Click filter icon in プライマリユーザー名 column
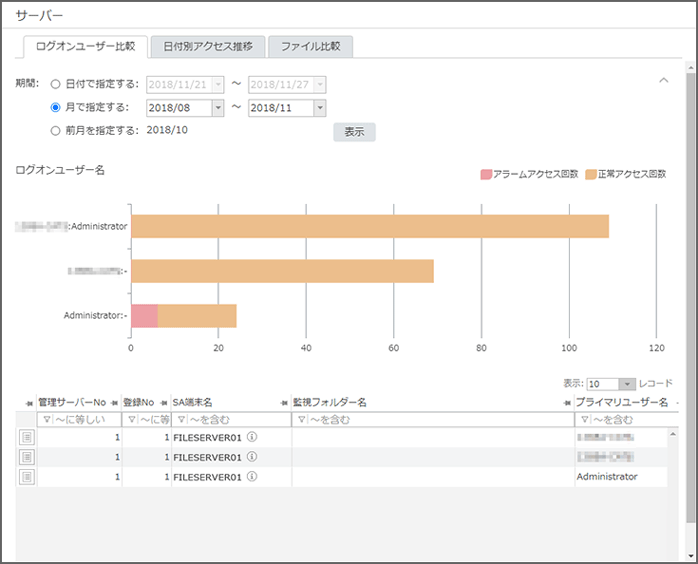Screen dimensions: 698x564 click(583, 420)
